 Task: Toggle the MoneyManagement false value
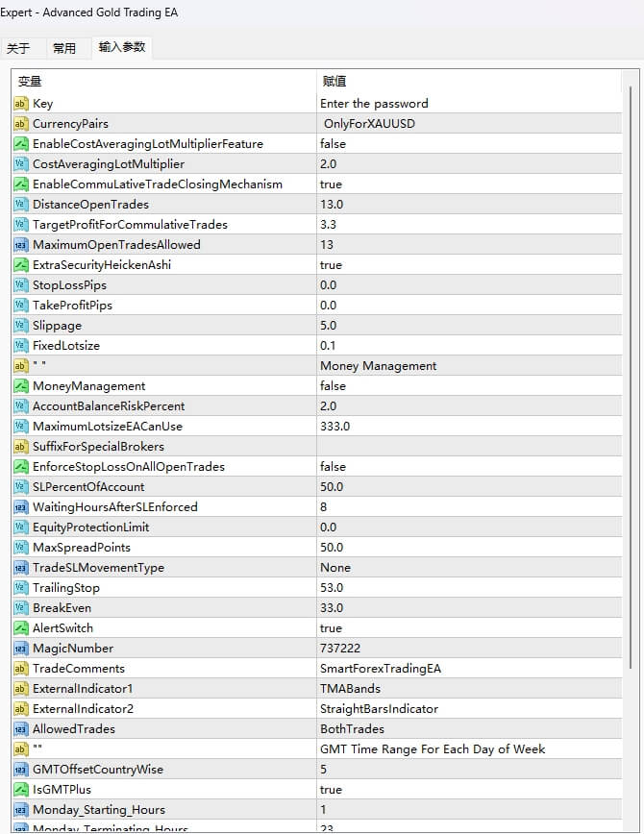point(469,386)
